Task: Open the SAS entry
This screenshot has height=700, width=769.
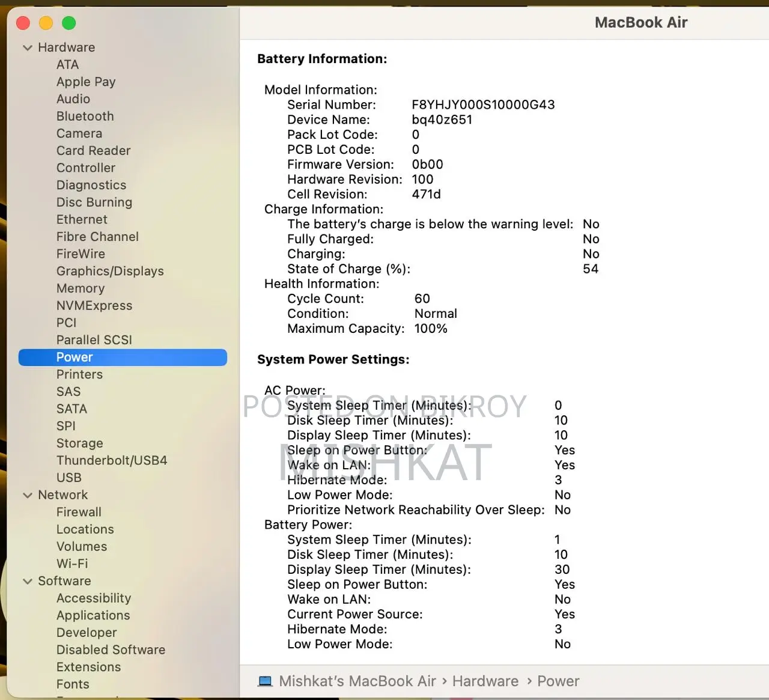Action: [x=68, y=392]
